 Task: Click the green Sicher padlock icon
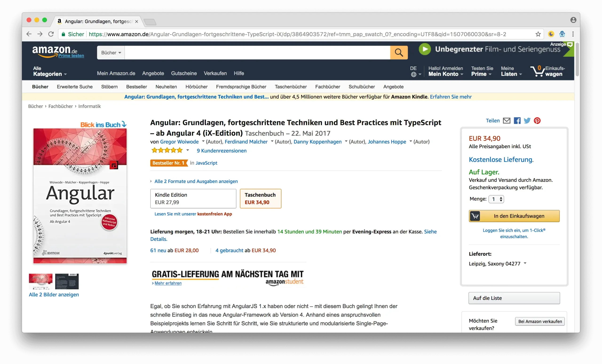(x=63, y=34)
